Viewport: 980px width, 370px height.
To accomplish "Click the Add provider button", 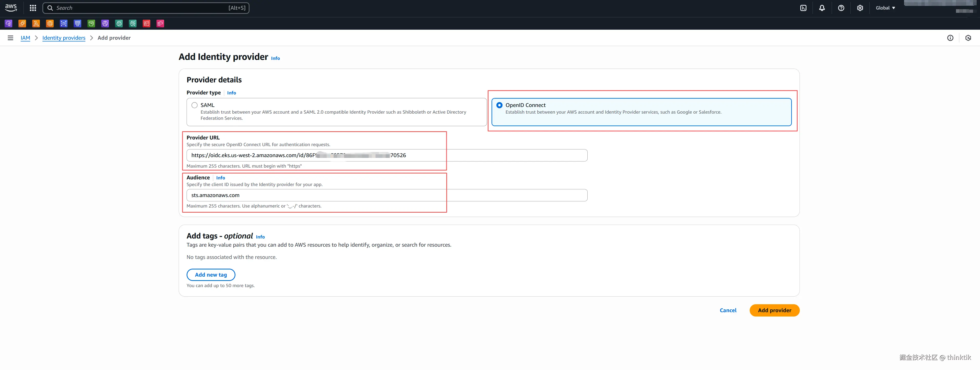I will 774,310.
